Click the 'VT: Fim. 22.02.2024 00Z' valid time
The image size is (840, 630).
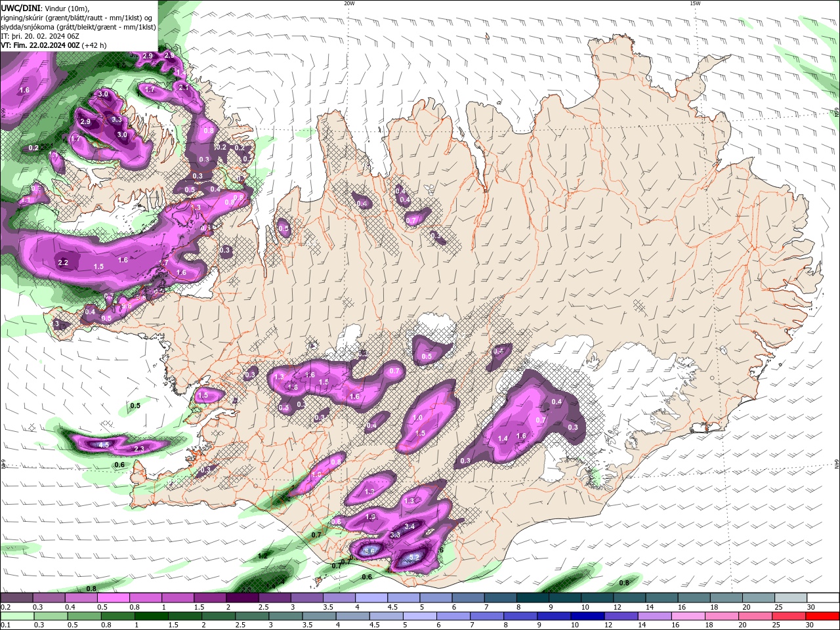pyautogui.click(x=41, y=45)
